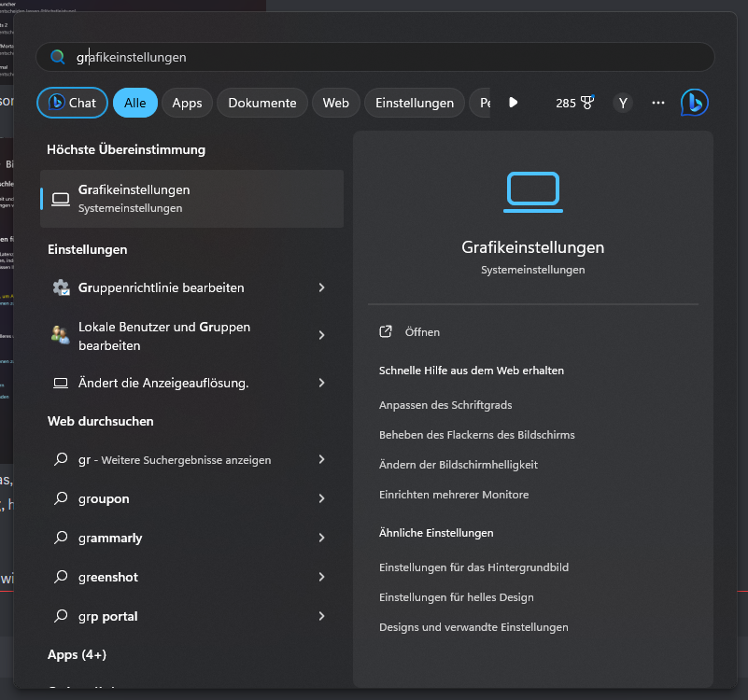Expand the groupon suggestion chevron
Viewport: 748px width, 700px height.
coord(321,498)
